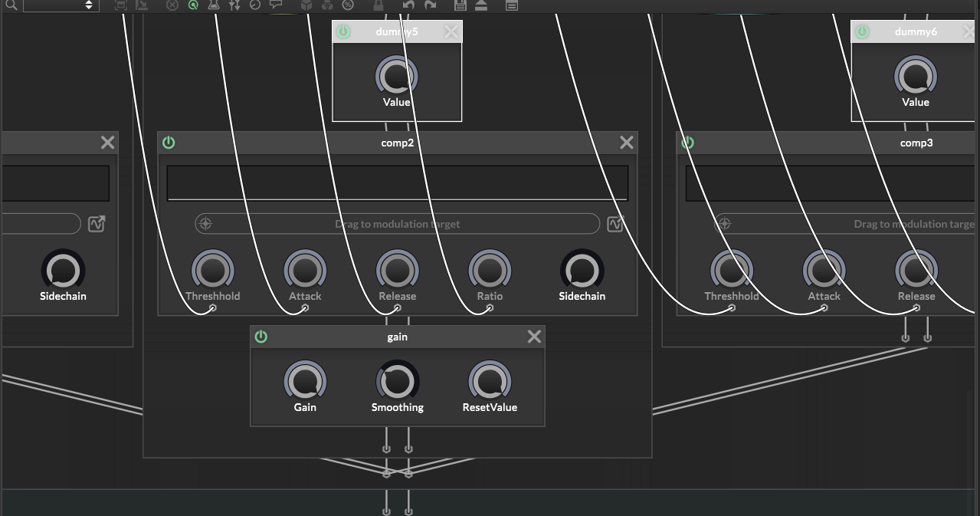Click the green circular icon in toolbar
Viewport: 980px width, 516px height.
(x=193, y=5)
